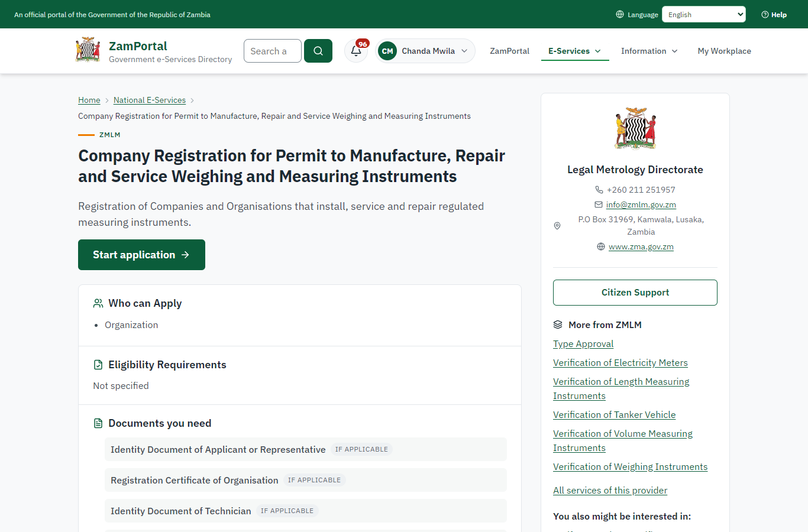The height and width of the screenshot is (532, 808).
Task: Click the search input field
Action: 273,51
